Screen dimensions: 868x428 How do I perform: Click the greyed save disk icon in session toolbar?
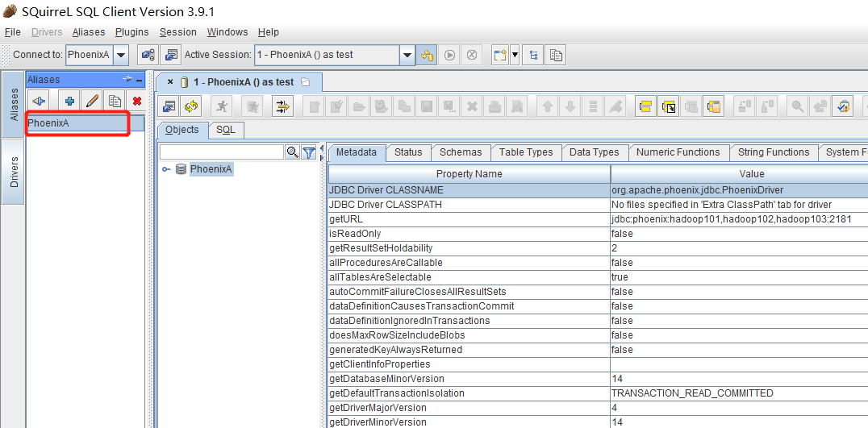point(427,106)
